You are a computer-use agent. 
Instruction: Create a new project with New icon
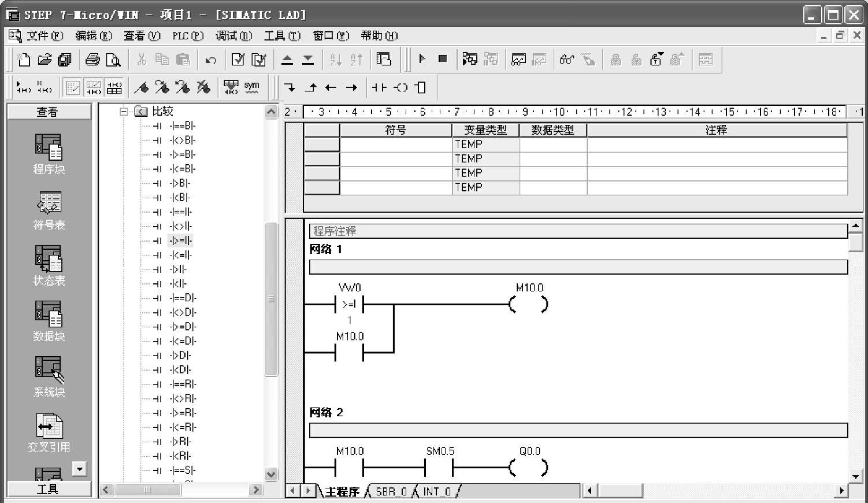pyautogui.click(x=24, y=60)
